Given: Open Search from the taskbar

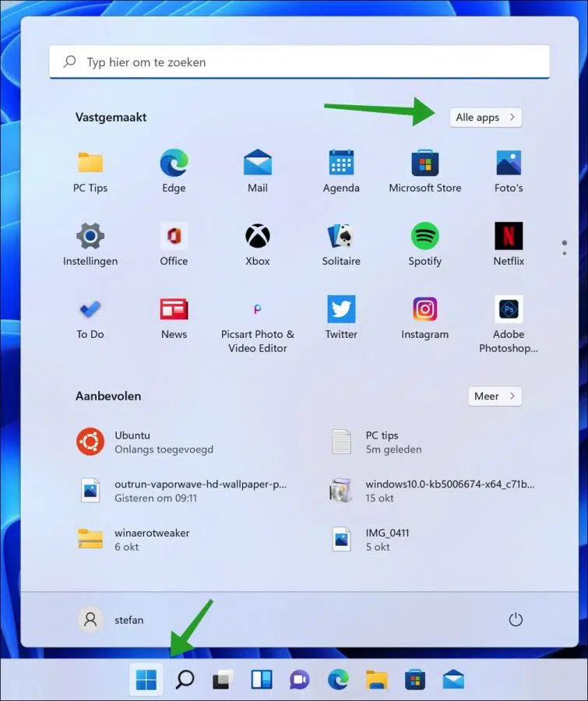Looking at the screenshot, I should (x=185, y=679).
